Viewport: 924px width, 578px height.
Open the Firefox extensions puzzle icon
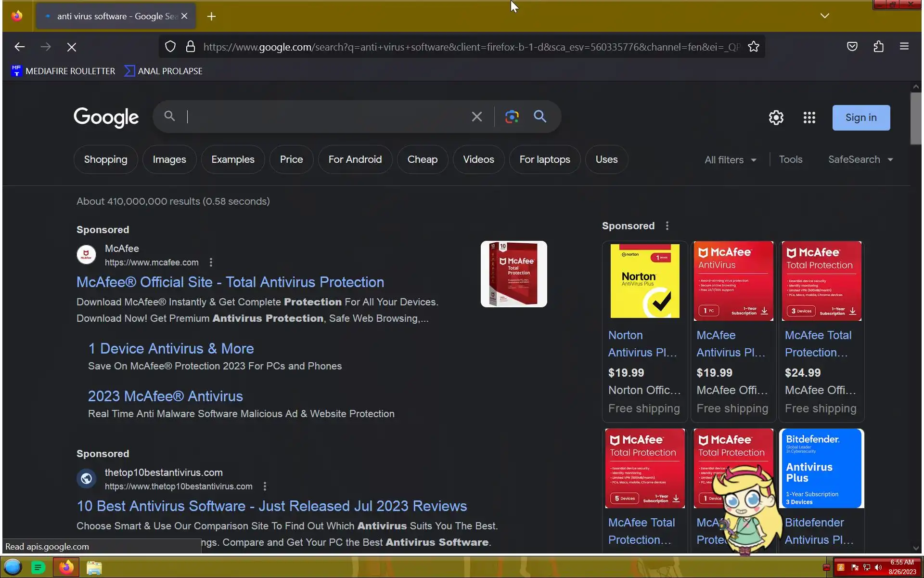878,47
